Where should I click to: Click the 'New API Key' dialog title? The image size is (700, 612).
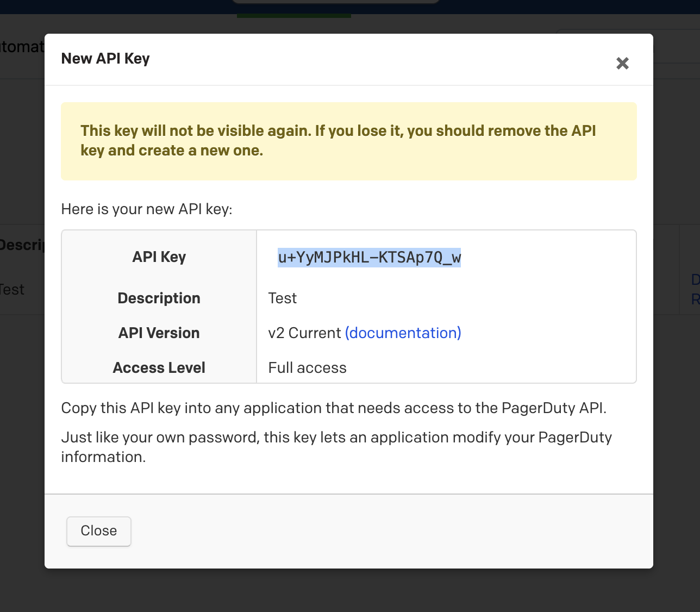105,59
